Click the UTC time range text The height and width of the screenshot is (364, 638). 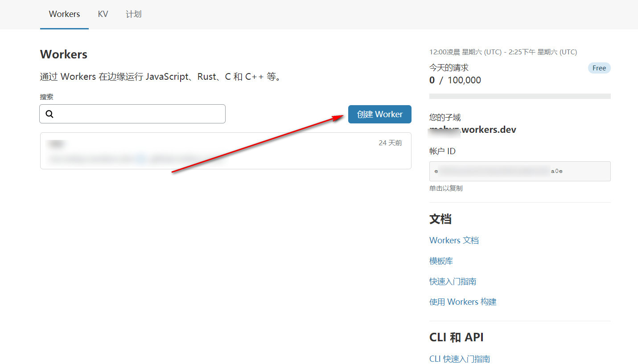point(503,52)
